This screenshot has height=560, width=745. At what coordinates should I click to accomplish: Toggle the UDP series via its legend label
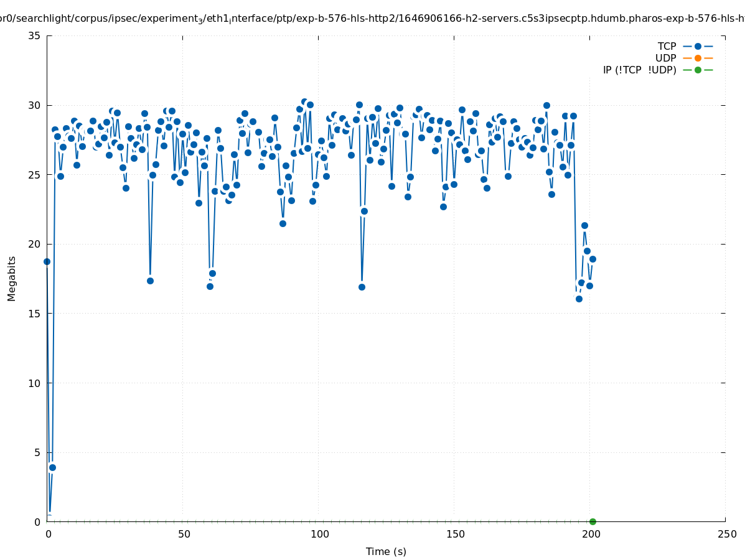click(665, 58)
